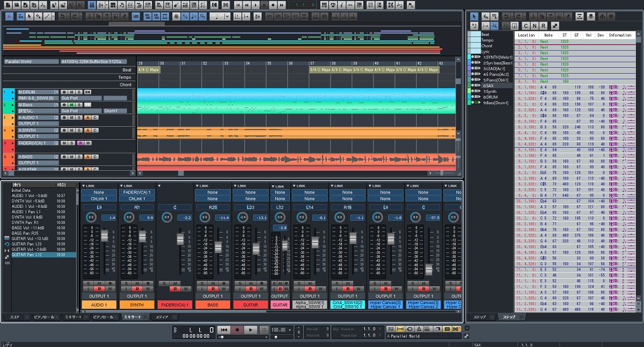Toggle the 4/4 time signature track icon
This screenshot has width=644, height=347.
185,17
